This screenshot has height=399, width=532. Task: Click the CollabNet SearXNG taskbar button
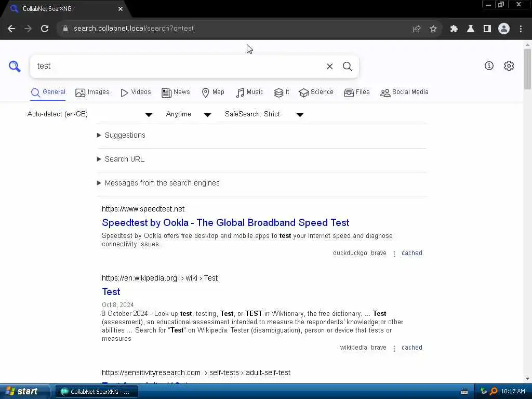pyautogui.click(x=96, y=392)
